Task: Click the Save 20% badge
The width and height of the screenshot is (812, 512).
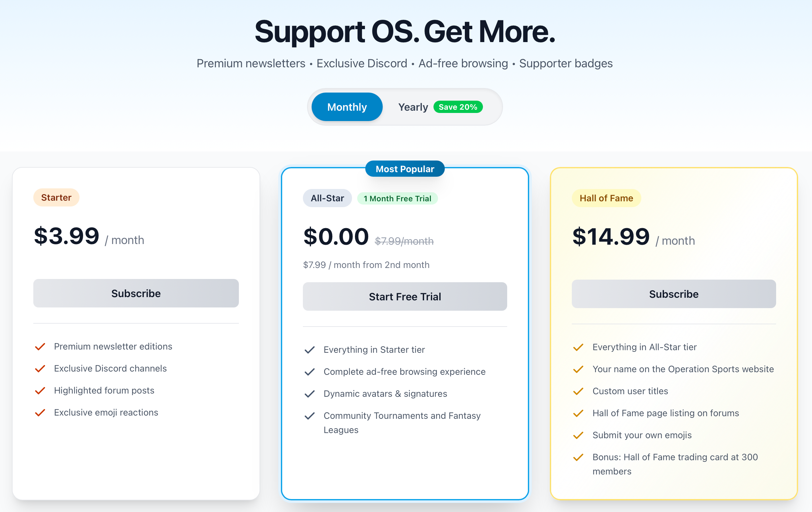Action: [x=458, y=107]
